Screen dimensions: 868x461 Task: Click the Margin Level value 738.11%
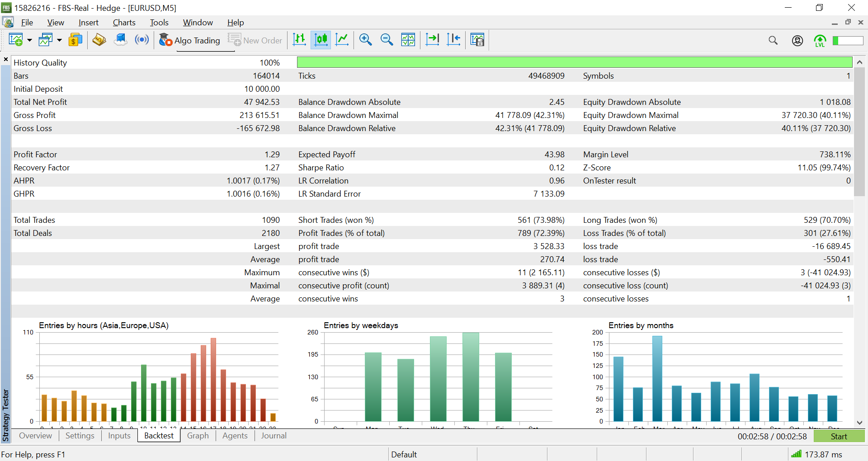tap(835, 155)
